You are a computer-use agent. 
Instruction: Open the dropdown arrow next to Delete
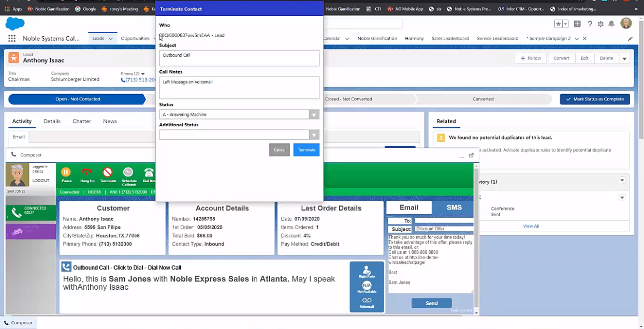(624, 58)
